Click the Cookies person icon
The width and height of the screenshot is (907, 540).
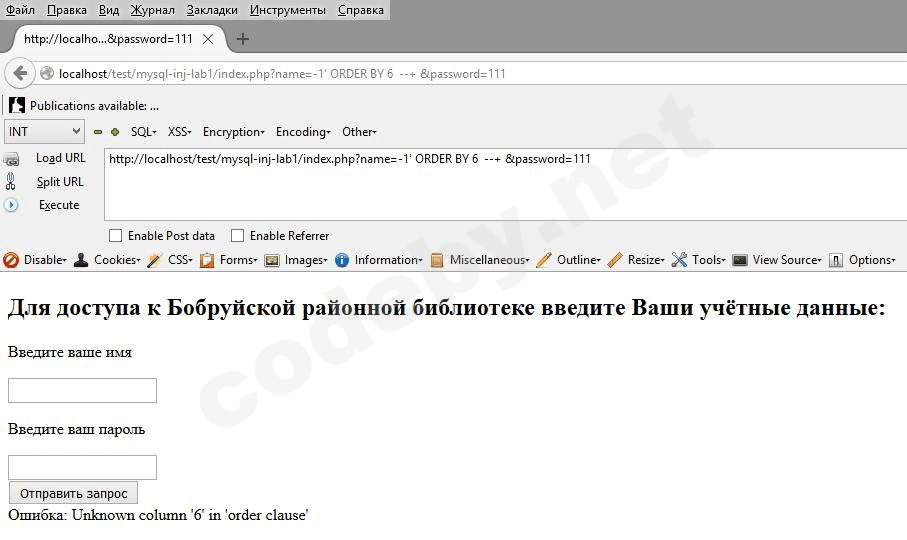click(81, 260)
